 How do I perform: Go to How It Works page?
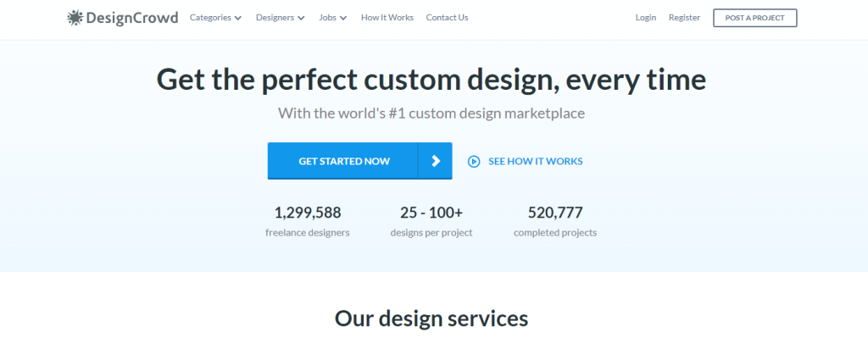[387, 18]
